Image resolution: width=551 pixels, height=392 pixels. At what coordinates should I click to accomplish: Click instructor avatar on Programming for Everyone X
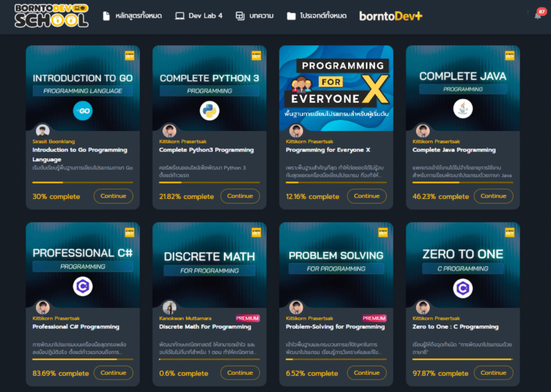point(296,131)
